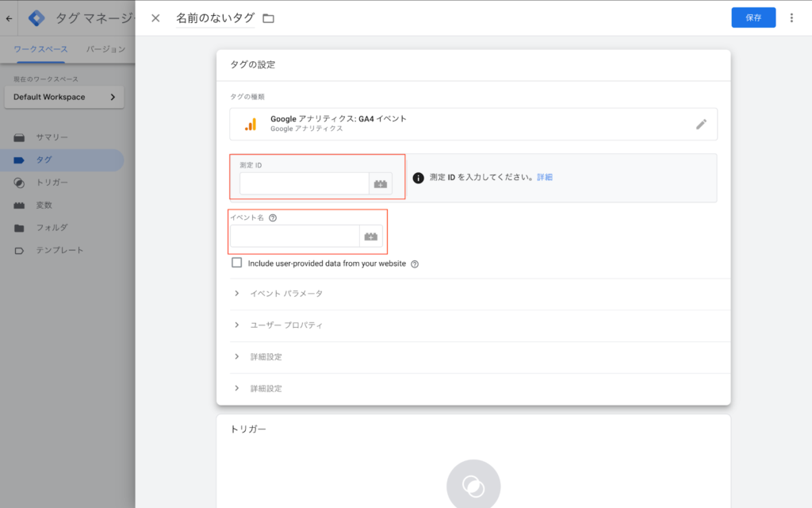812x508 pixels.
Task: Toggle Include user-provided data checkbox
Action: [x=236, y=263]
